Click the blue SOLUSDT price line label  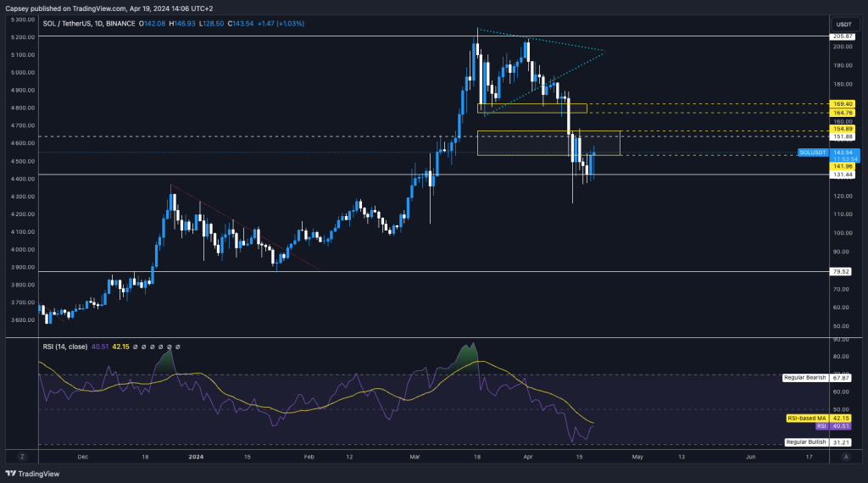click(x=815, y=152)
